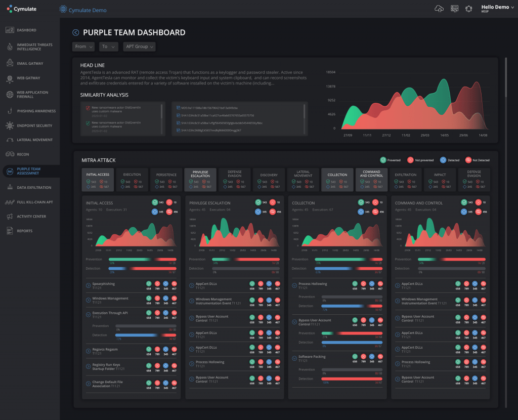This screenshot has height=420, width=518.
Task: Click the Lateral Movement sidebar icon
Action: tap(10, 140)
